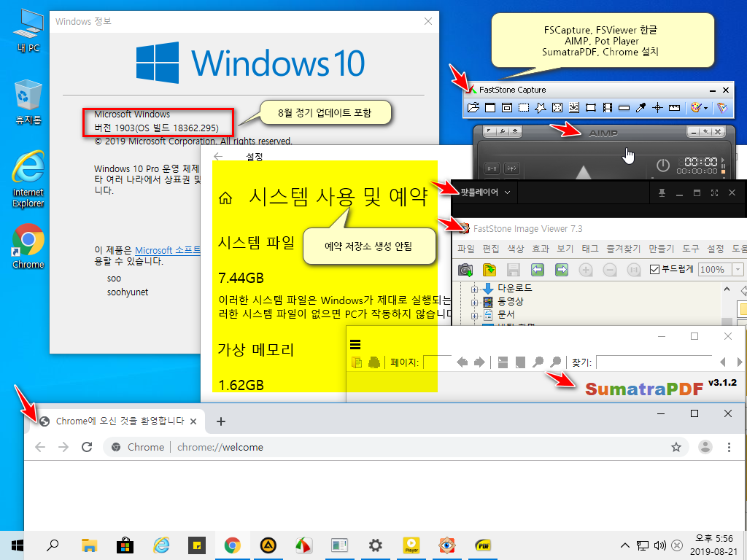Open Chrome profile avatar button
747x560 pixels.
tap(705, 447)
